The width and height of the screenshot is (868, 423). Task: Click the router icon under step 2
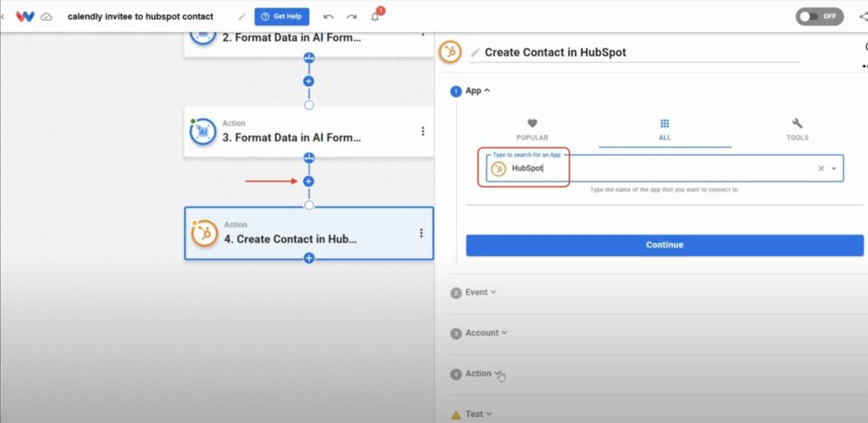309,58
